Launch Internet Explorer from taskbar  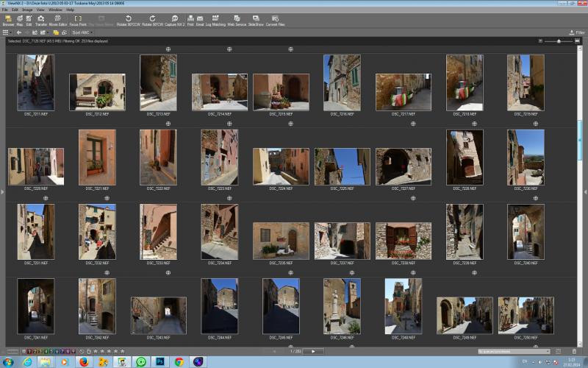click(x=27, y=362)
